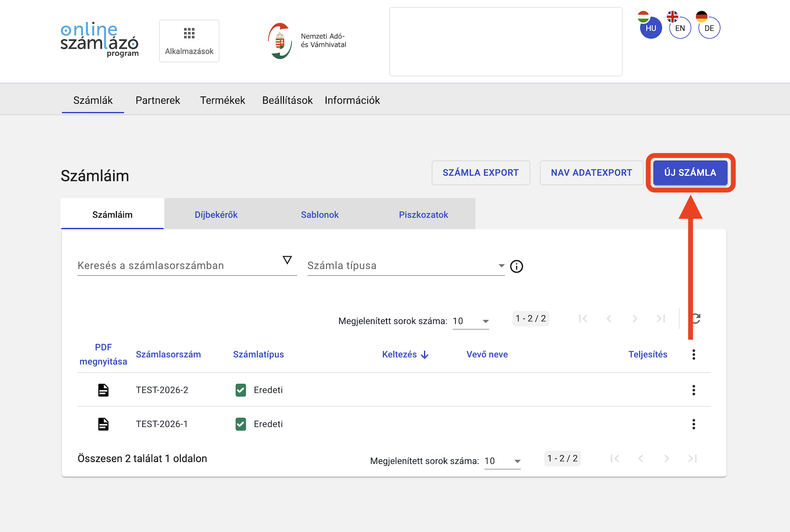Open actions menu for TEST-2026-2
The height and width of the screenshot is (532, 790).
click(694, 390)
